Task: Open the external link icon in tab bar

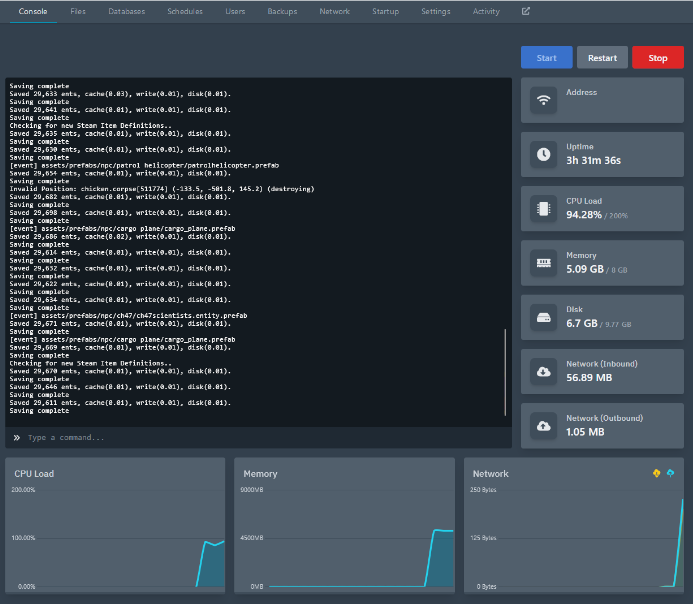Action: pos(525,11)
